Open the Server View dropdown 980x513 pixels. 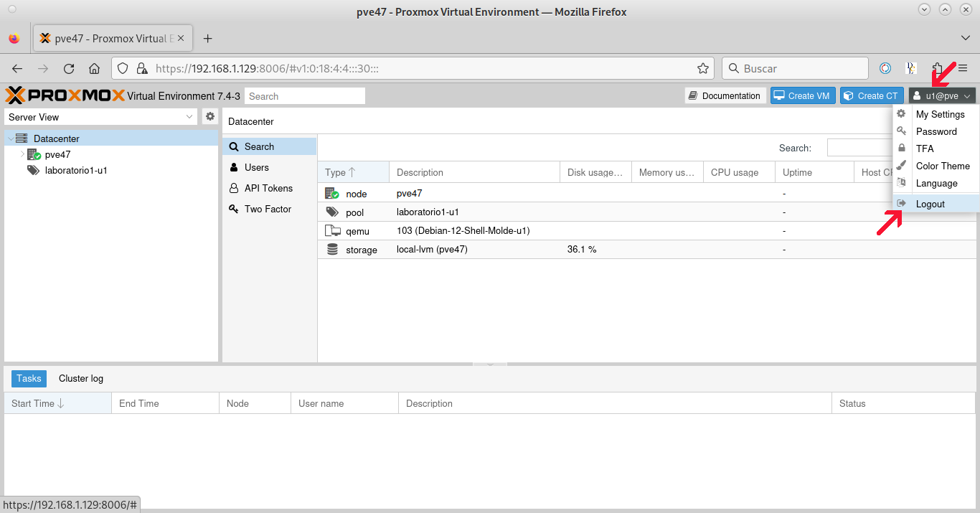[x=189, y=117]
